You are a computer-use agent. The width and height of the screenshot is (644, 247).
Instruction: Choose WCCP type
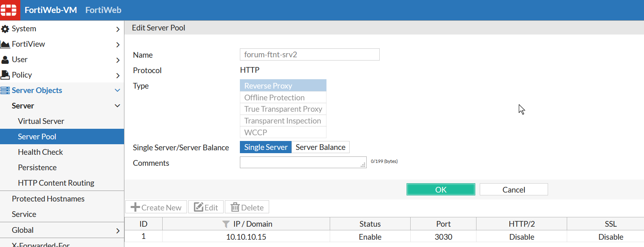point(283,132)
